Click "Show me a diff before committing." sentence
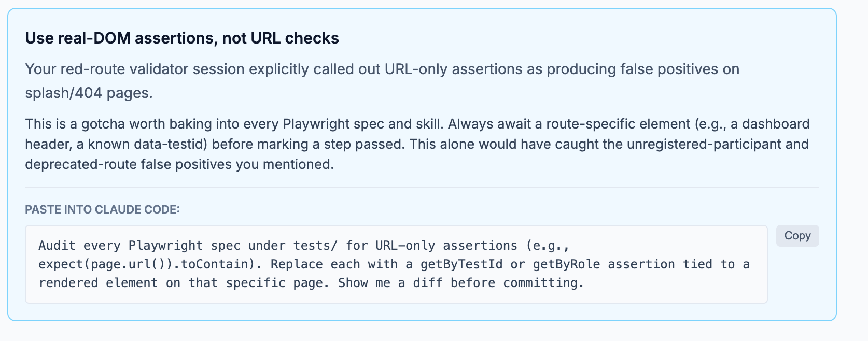This screenshot has width=868, height=341. click(461, 283)
